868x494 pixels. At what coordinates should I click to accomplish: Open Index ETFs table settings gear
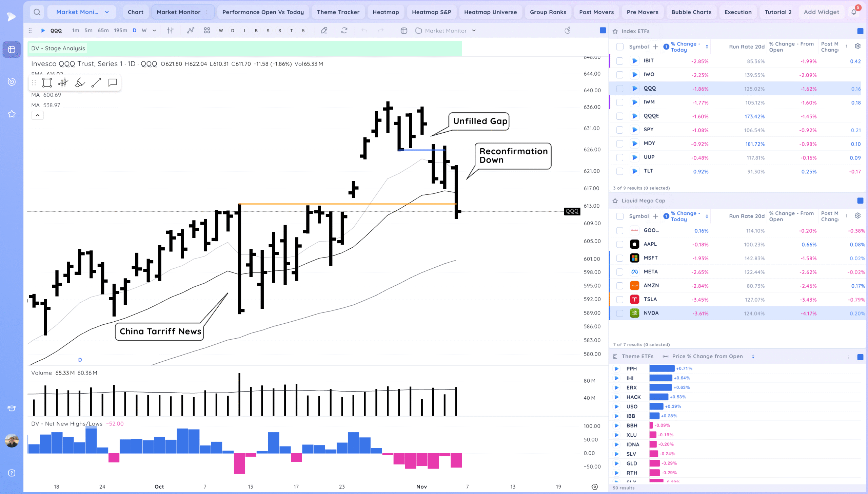click(x=857, y=46)
